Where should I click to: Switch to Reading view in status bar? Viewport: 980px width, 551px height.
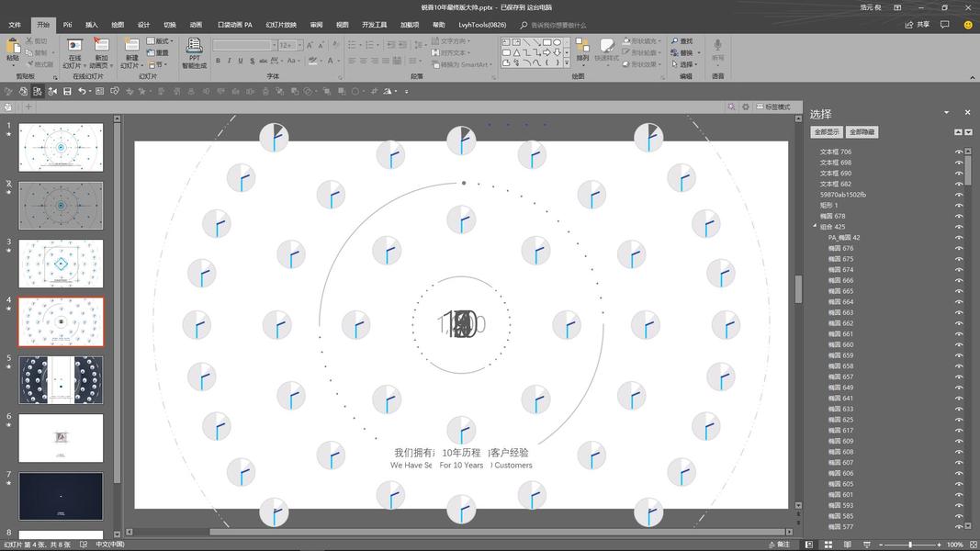coord(848,545)
